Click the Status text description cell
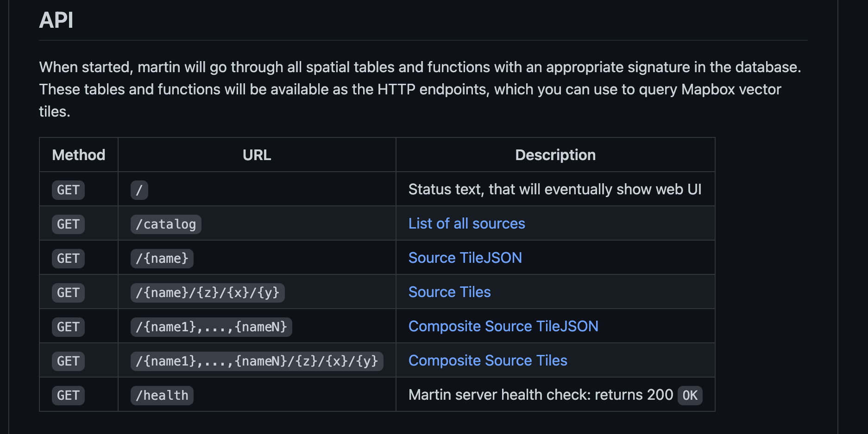 (555, 189)
